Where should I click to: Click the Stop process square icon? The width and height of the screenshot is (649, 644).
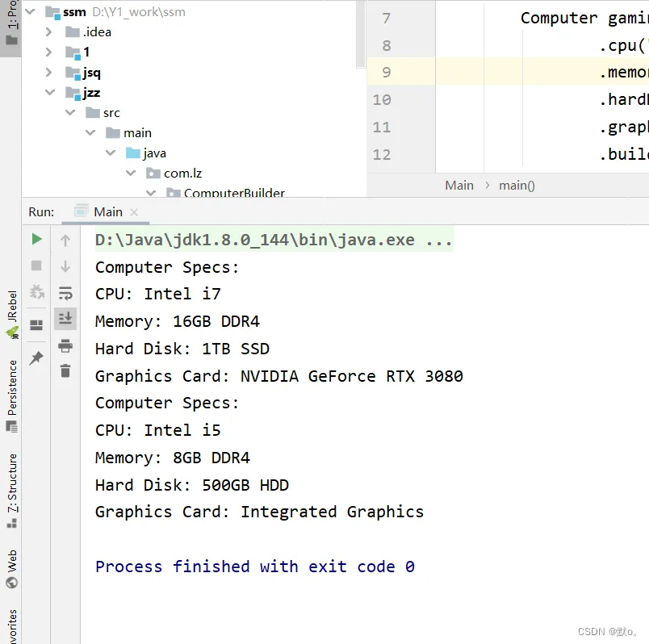[36, 266]
